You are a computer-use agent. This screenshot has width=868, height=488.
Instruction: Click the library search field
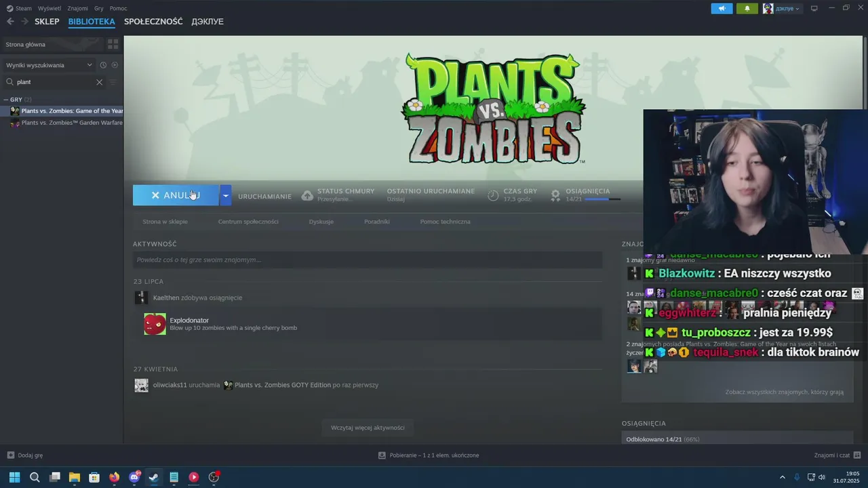click(54, 82)
